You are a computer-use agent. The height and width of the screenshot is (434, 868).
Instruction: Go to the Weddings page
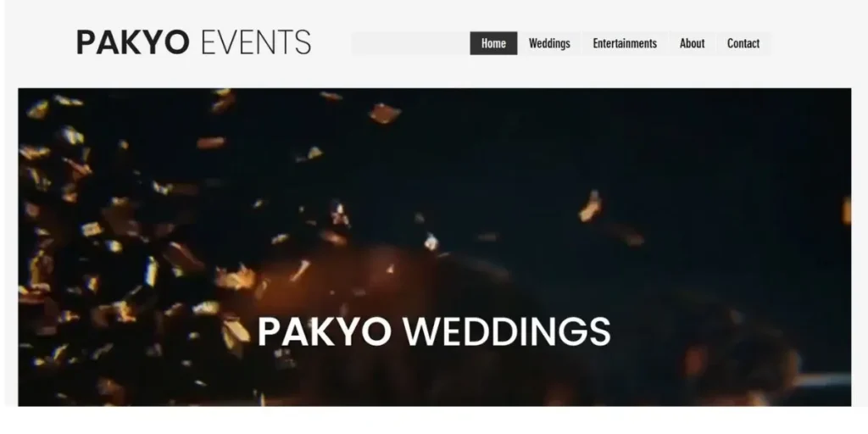tap(549, 43)
